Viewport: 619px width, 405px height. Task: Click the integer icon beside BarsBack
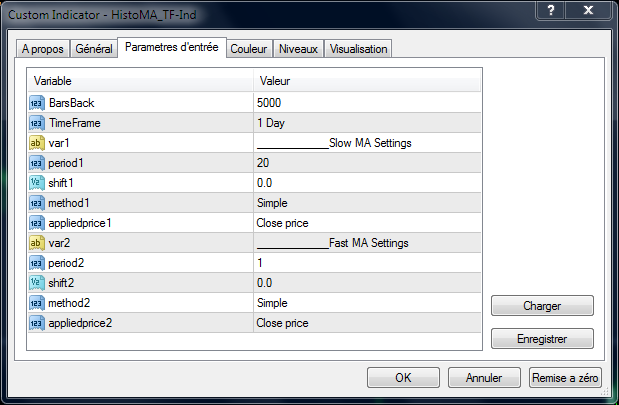click(x=38, y=103)
